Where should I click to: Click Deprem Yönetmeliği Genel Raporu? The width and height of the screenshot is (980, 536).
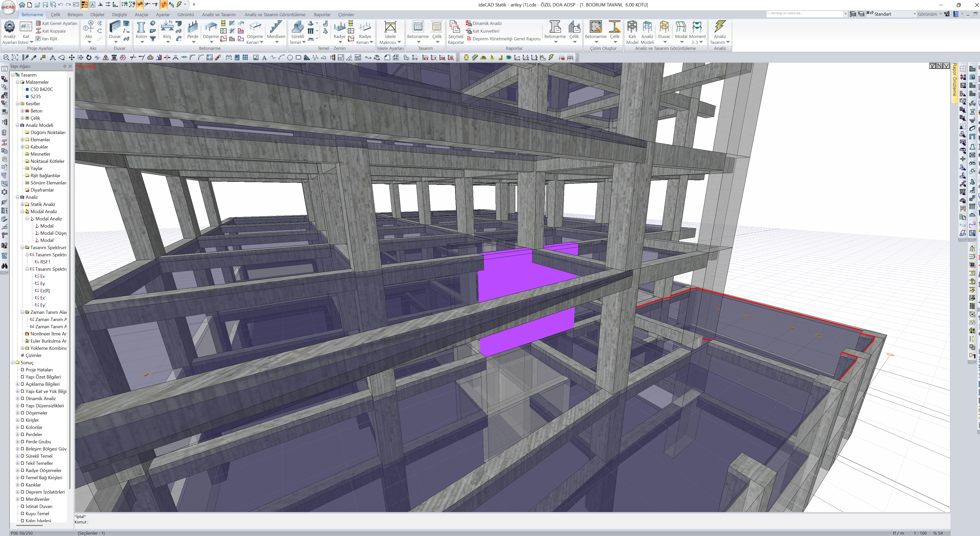pyautogui.click(x=506, y=39)
